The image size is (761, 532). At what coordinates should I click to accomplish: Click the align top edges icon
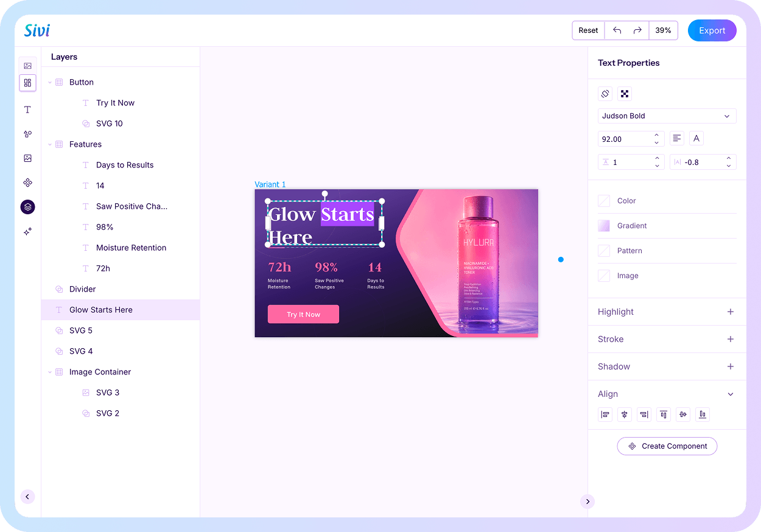[664, 415]
